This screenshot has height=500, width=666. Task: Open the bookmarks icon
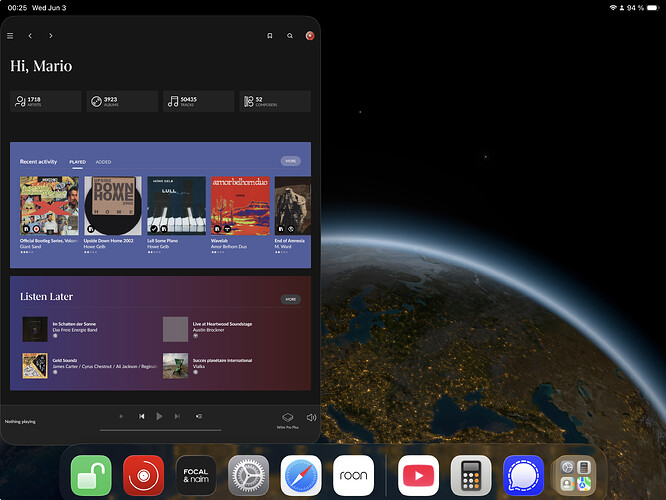(x=270, y=36)
